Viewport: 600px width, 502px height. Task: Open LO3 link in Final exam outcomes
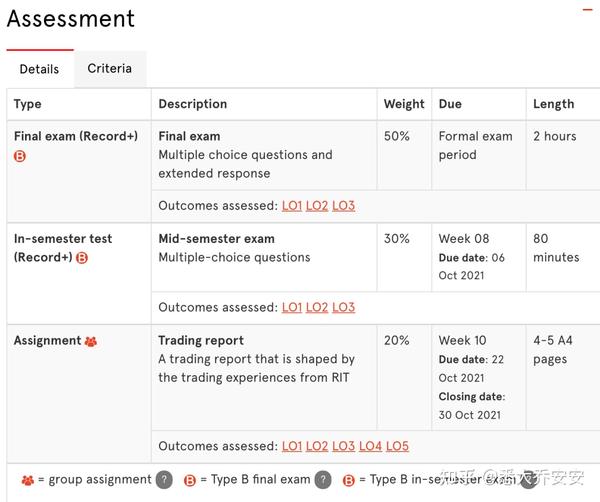pos(343,206)
